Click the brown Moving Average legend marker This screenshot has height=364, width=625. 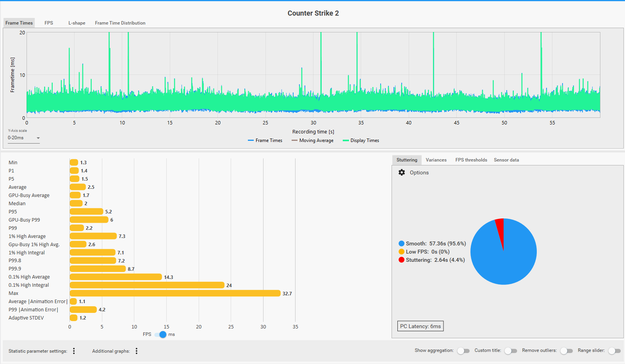294,140
